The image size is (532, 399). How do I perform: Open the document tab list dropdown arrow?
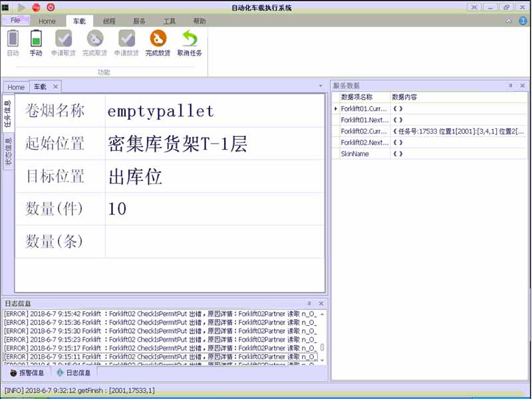click(322, 86)
